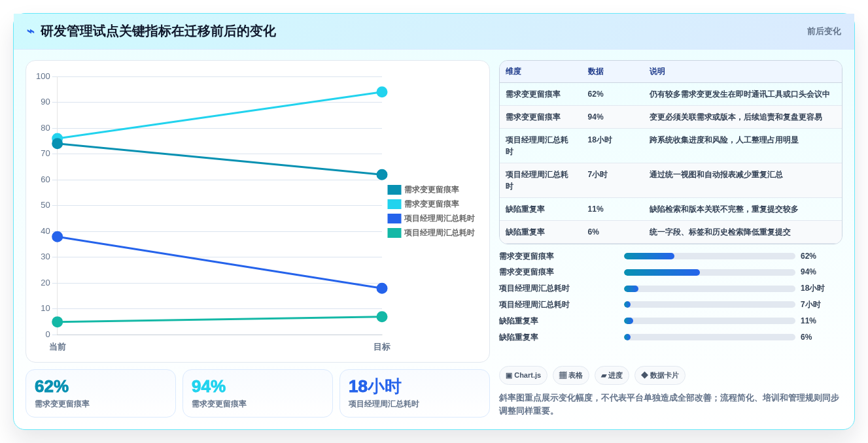The image size is (868, 443).
Task: Click description 缺陷检索和版本关联不完整，重复提交较多
Action: coord(724,209)
